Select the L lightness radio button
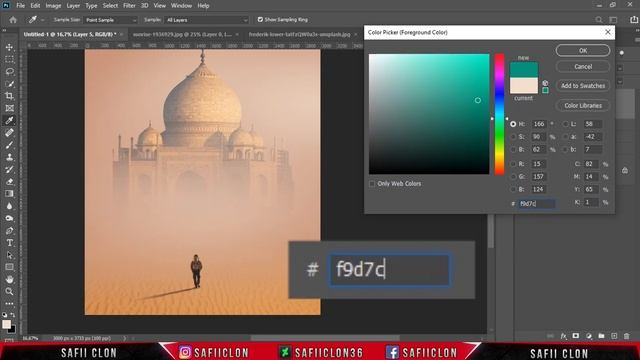The image size is (640, 360). click(566, 124)
